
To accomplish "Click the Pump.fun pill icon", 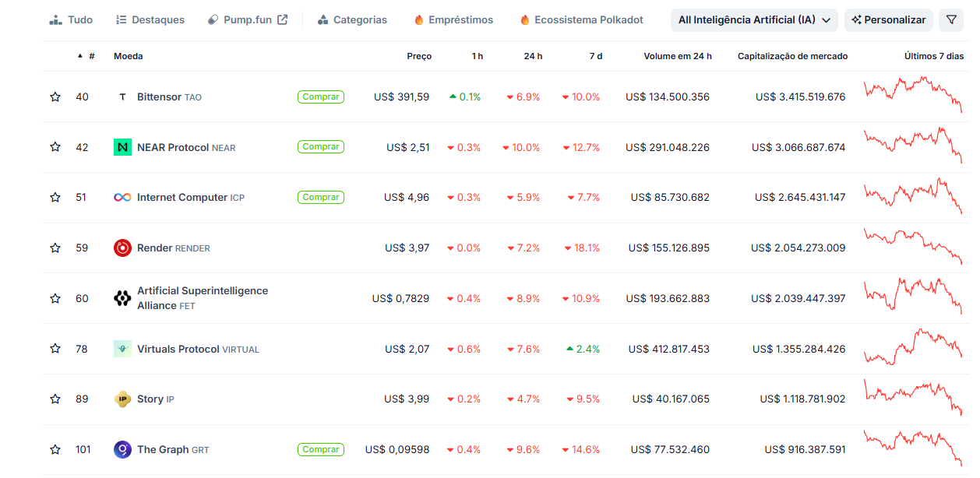I will [213, 19].
